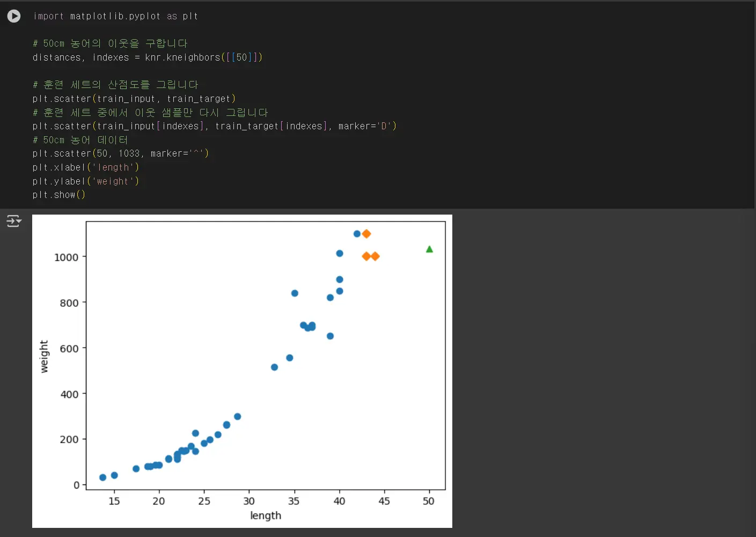Click the comment '# 훈련 세트의 산점도를 그립니다'

[x=115, y=85]
